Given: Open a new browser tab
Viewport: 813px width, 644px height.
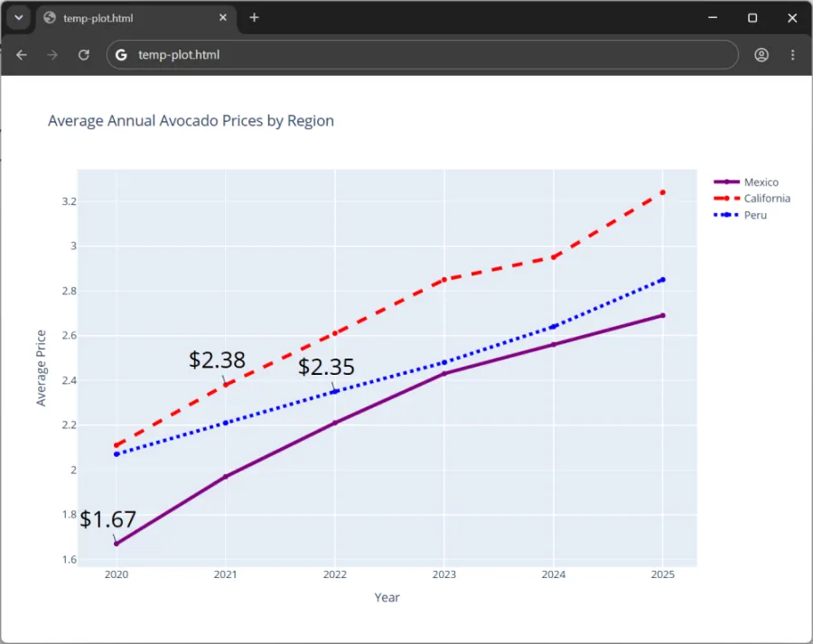Looking at the screenshot, I should tap(254, 18).
